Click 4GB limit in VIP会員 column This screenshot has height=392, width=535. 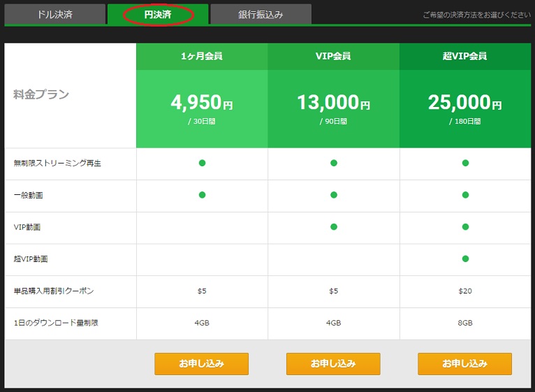(x=333, y=323)
